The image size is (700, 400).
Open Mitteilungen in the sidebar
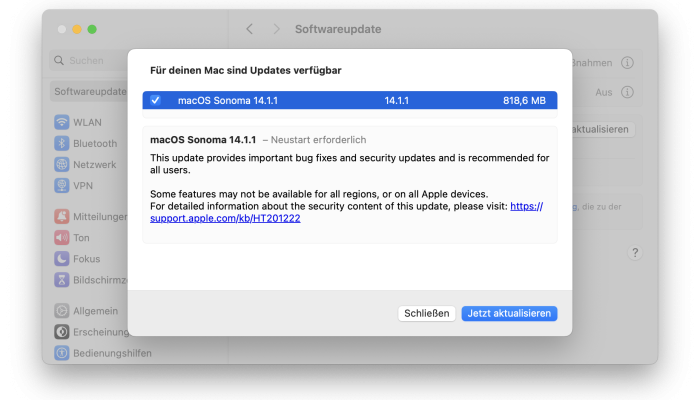point(95,217)
